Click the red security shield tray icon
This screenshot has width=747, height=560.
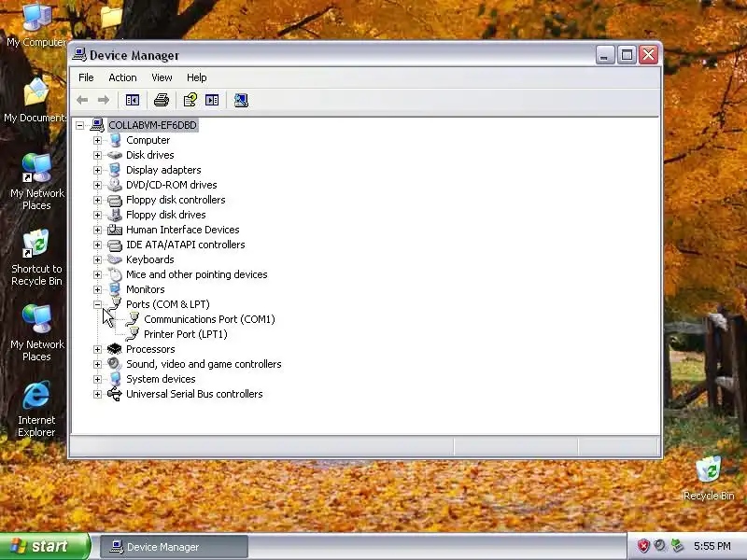click(x=643, y=546)
